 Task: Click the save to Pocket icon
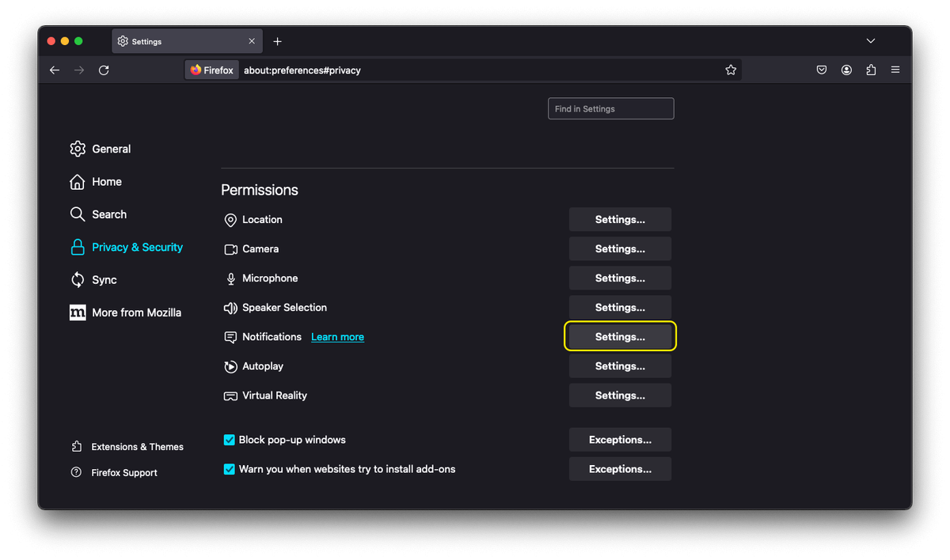821,70
